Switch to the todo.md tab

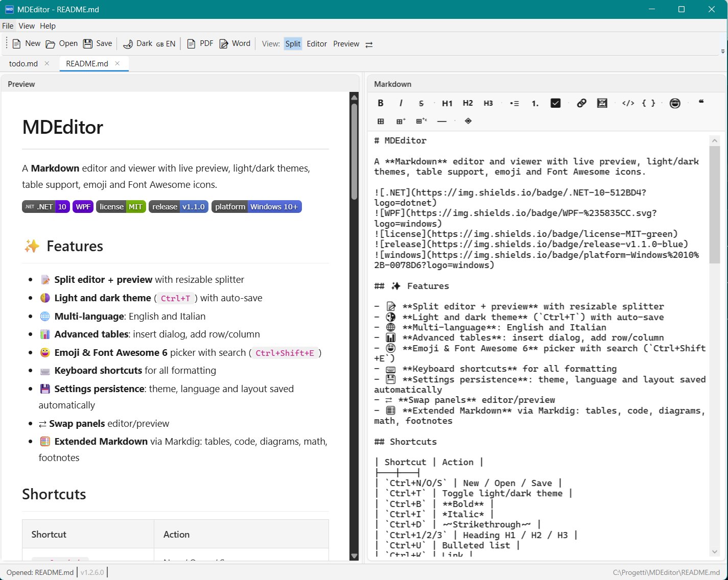click(24, 64)
